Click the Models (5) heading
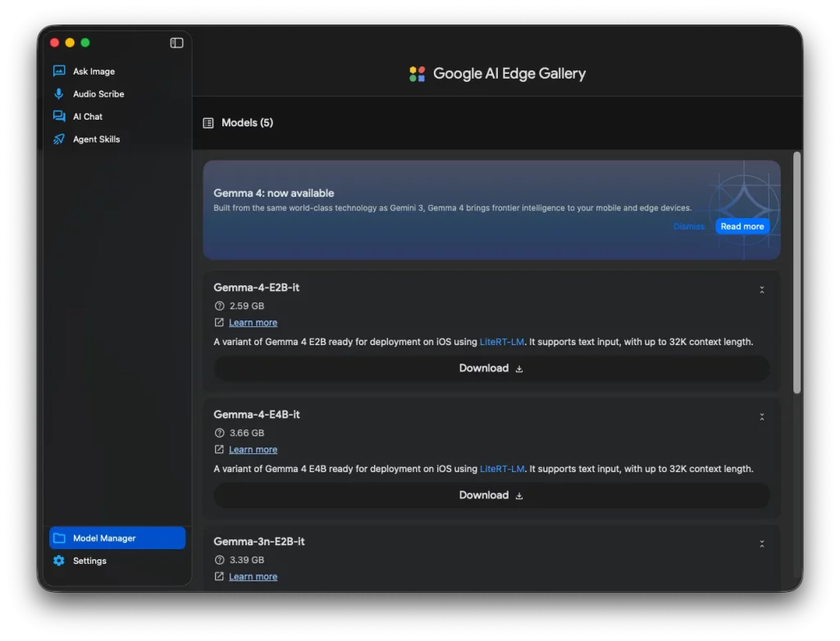This screenshot has width=840, height=641. coord(248,123)
